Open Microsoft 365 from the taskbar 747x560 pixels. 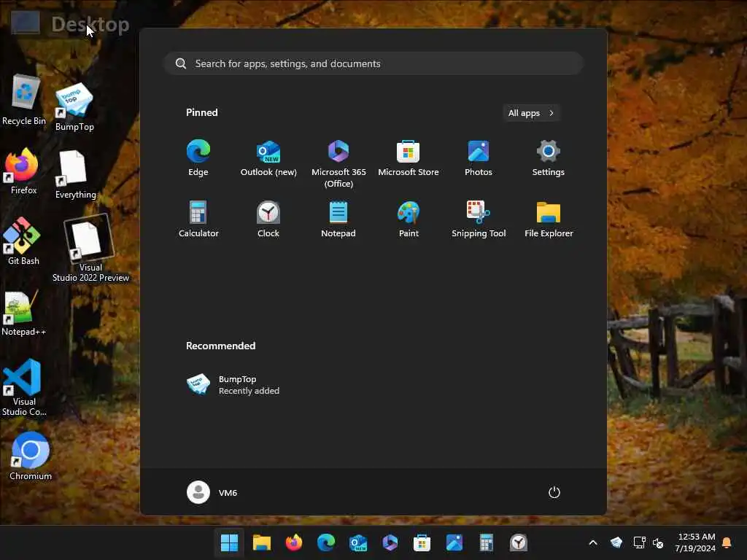390,542
